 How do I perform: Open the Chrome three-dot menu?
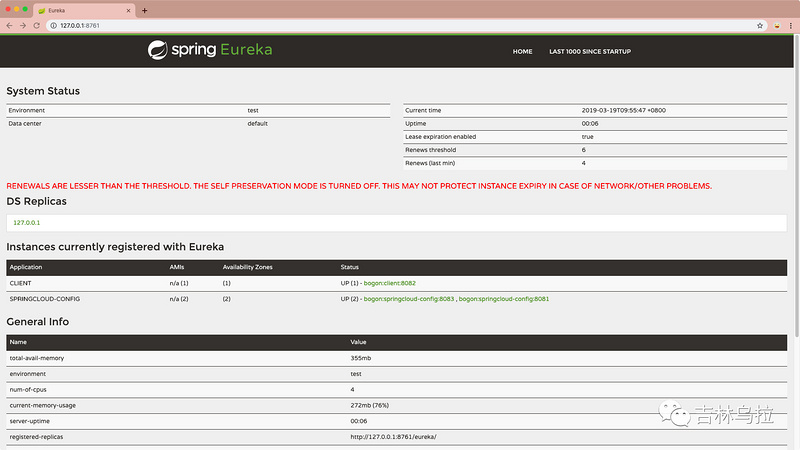tap(791, 26)
